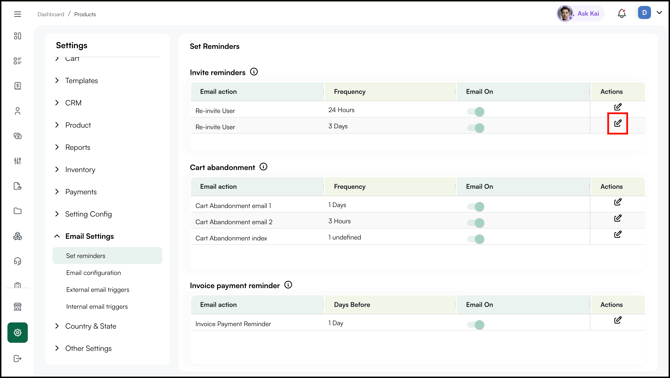Edit the 3 Days Re-invite User reminder
Image resolution: width=670 pixels, height=378 pixels.
[617, 123]
